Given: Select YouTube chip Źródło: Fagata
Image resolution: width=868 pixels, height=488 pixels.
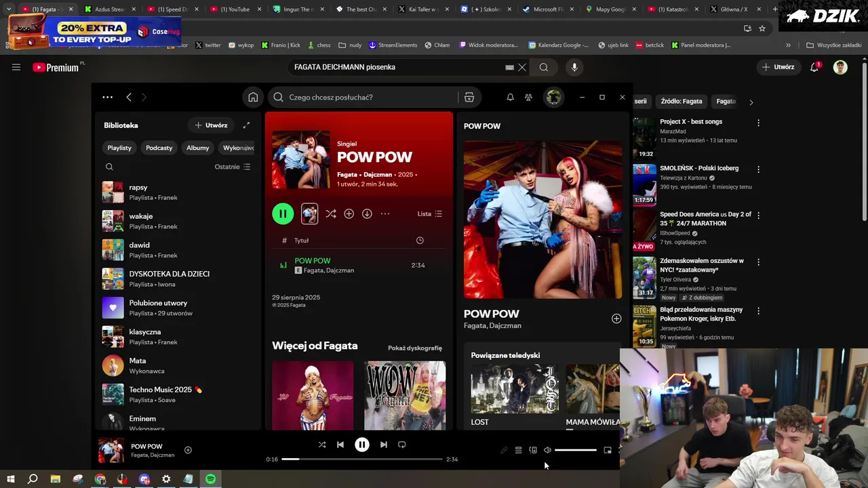Looking at the screenshot, I should [x=682, y=101].
